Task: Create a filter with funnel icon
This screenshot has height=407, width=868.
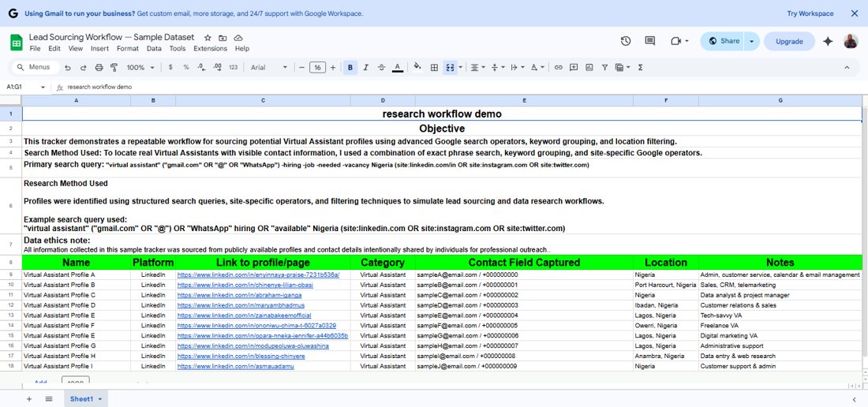Action: click(x=604, y=68)
